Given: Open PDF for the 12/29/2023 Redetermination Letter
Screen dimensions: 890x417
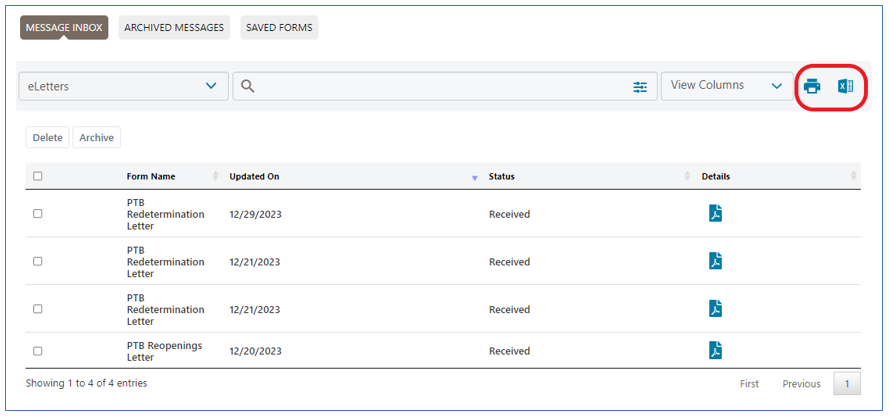Looking at the screenshot, I should pos(715,213).
